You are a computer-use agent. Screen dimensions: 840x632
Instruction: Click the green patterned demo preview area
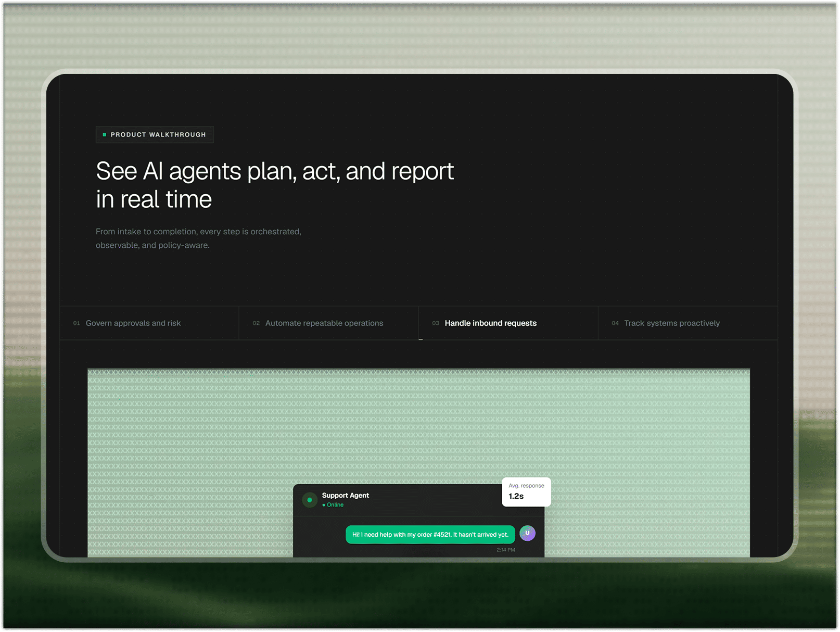418,422
